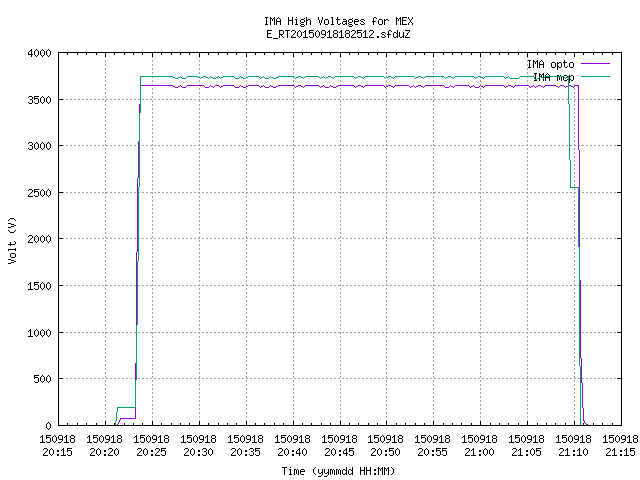Click the x-axis time label '20:30'
The image size is (640, 480).
pyautogui.click(x=198, y=452)
